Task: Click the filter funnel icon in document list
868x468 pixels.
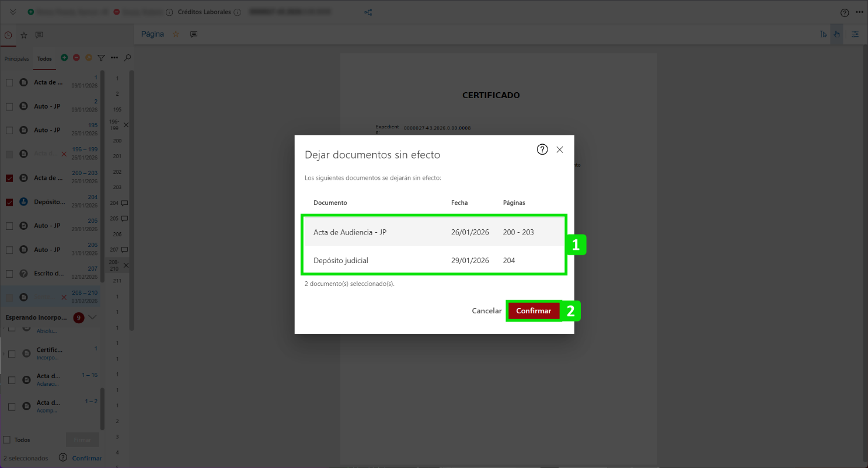Action: point(101,58)
